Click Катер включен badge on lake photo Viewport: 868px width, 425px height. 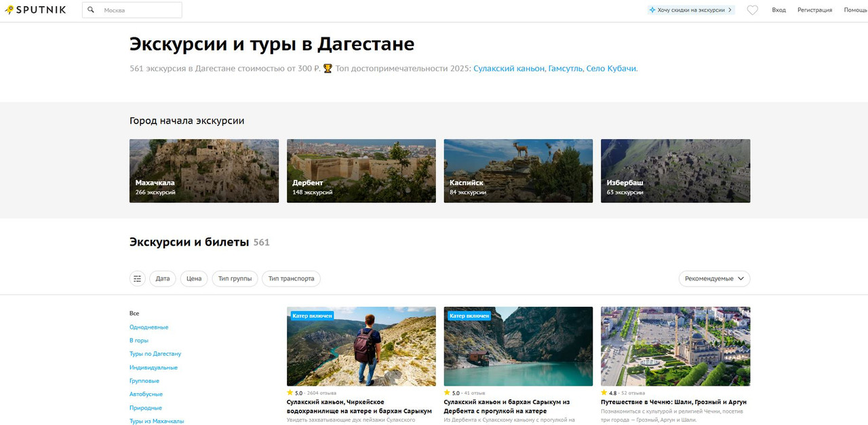point(469,316)
